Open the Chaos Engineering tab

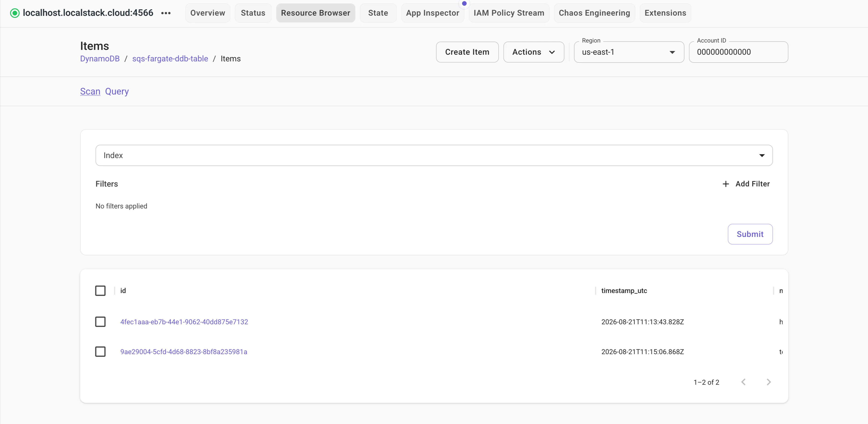(x=594, y=13)
